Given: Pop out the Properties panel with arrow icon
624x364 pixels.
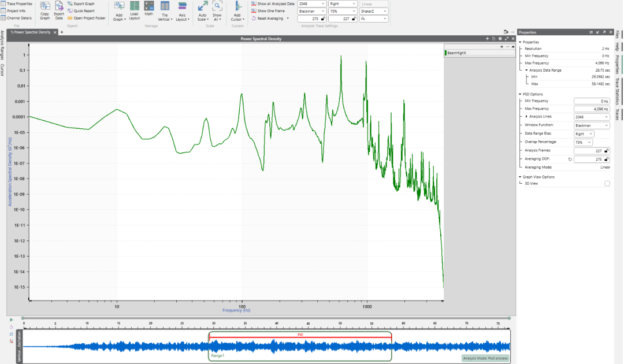Looking at the screenshot, I should 604,32.
